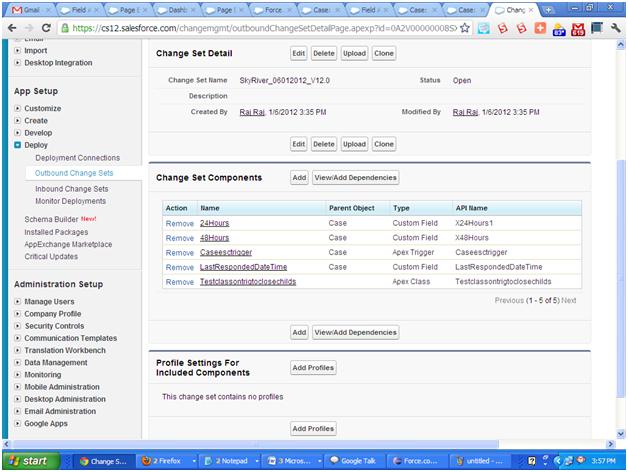Click the address bar URL
The width and height of the screenshot is (628, 472).
click(264, 28)
